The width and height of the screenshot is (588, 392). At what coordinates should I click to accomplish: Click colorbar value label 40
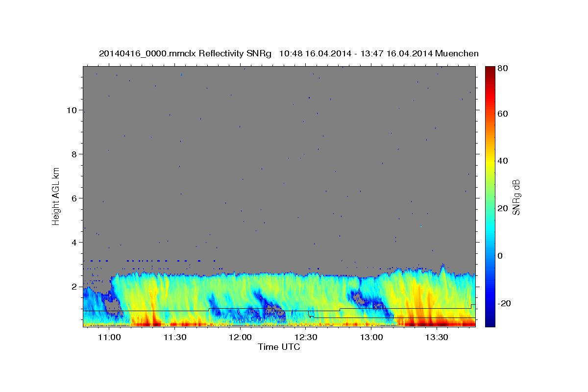[503, 161]
